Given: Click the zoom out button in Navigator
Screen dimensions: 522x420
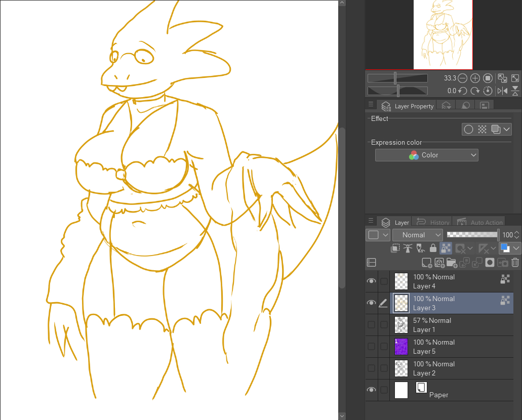Looking at the screenshot, I should point(462,78).
